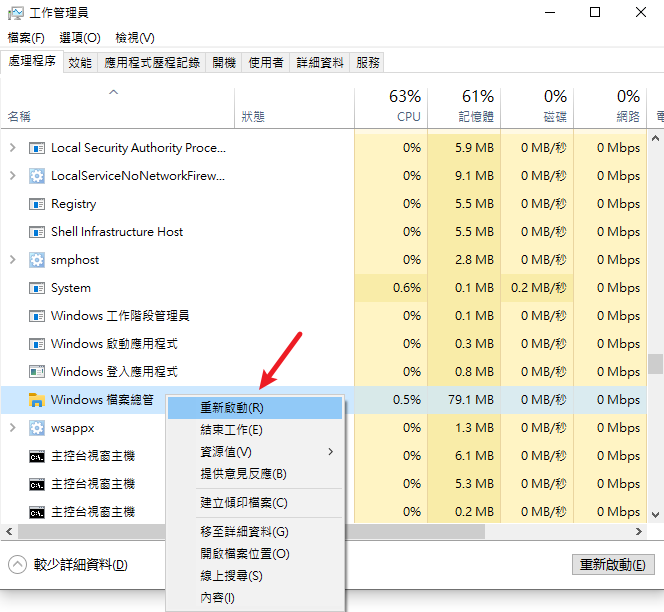The height and width of the screenshot is (612, 664).
Task: Choose 移至詳細資料(G) in context menu
Action: pos(255,532)
